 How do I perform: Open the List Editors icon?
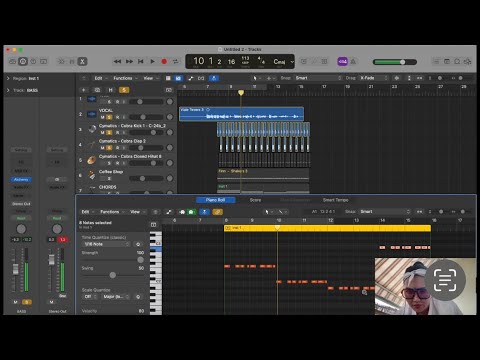point(436,62)
